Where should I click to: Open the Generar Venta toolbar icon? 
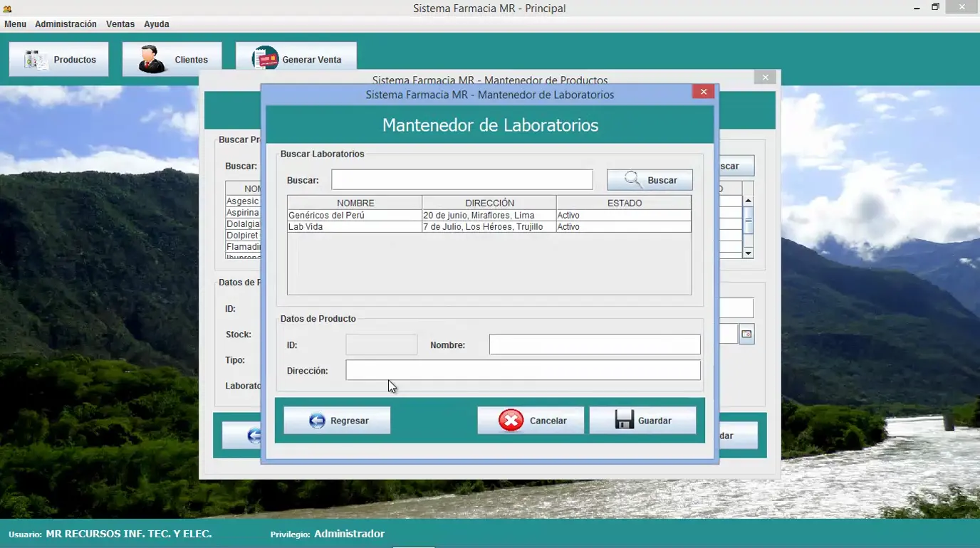(x=296, y=58)
